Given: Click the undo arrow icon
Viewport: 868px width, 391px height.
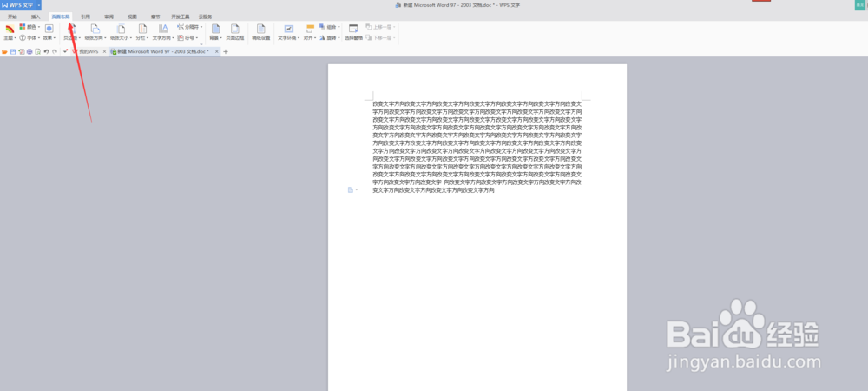Looking at the screenshot, I should pos(47,51).
